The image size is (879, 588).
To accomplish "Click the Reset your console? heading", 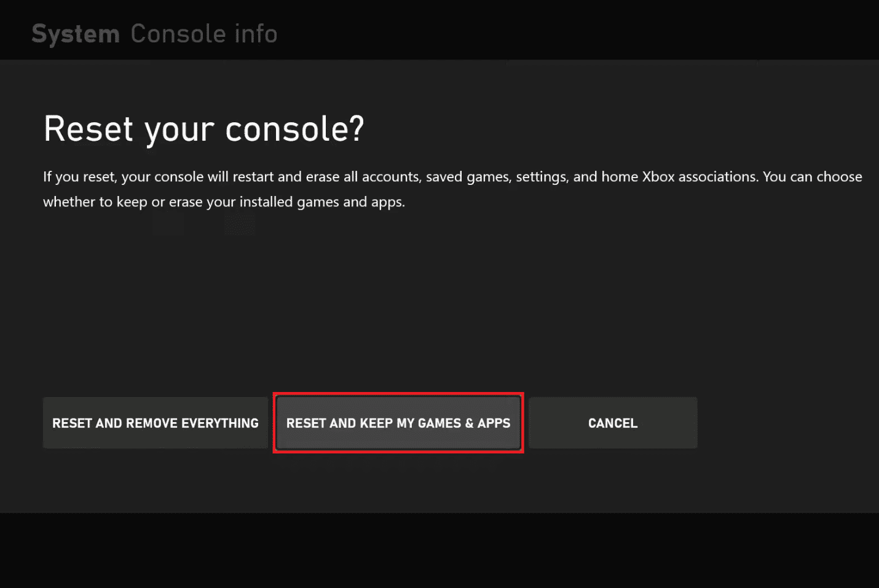I will (203, 128).
